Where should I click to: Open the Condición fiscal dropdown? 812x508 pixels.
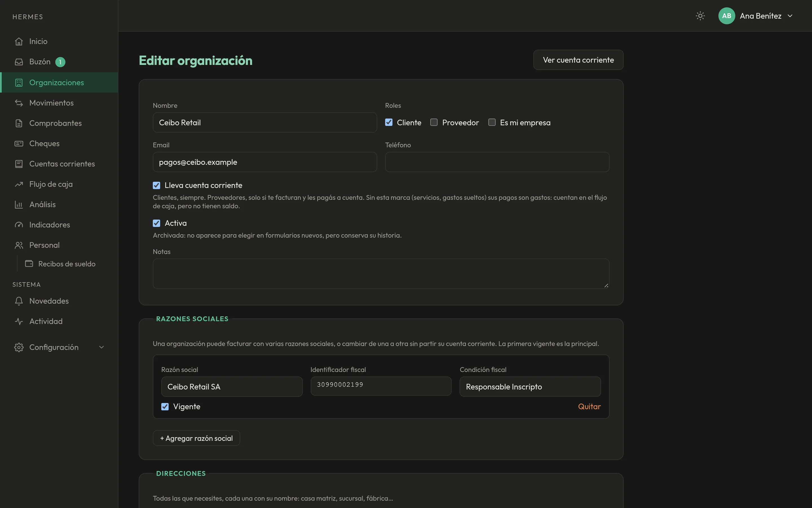point(530,387)
